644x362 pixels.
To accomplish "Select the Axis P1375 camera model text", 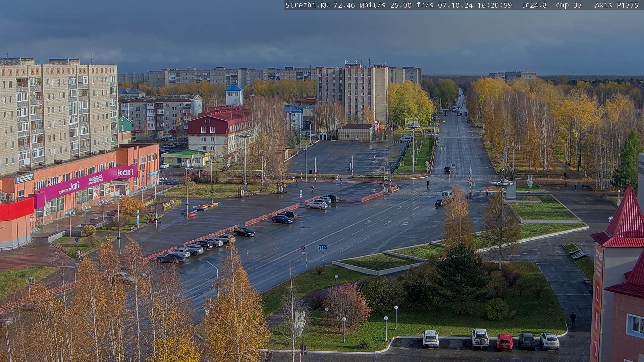I will tap(617, 5).
